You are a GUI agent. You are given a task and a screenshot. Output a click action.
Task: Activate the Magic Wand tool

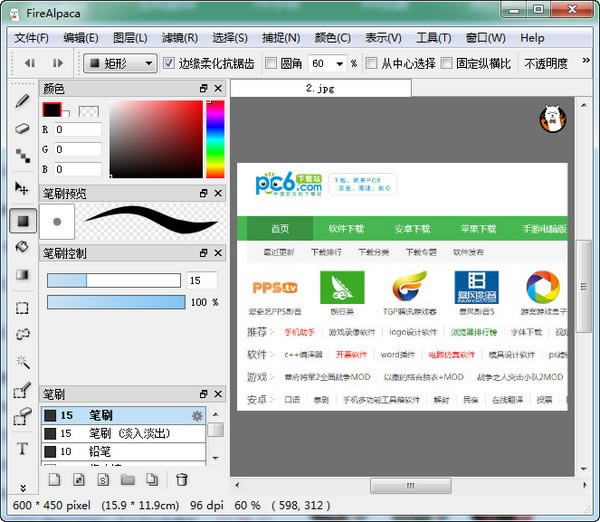22,362
